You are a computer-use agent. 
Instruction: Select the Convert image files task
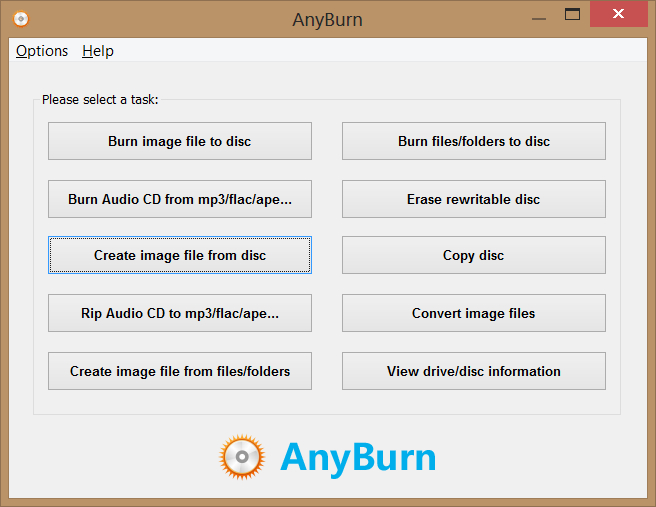[474, 313]
